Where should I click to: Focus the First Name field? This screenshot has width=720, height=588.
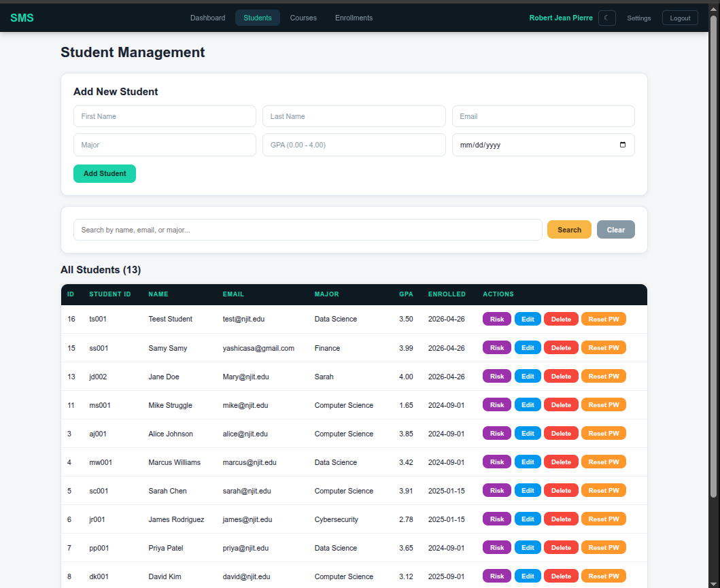click(165, 117)
